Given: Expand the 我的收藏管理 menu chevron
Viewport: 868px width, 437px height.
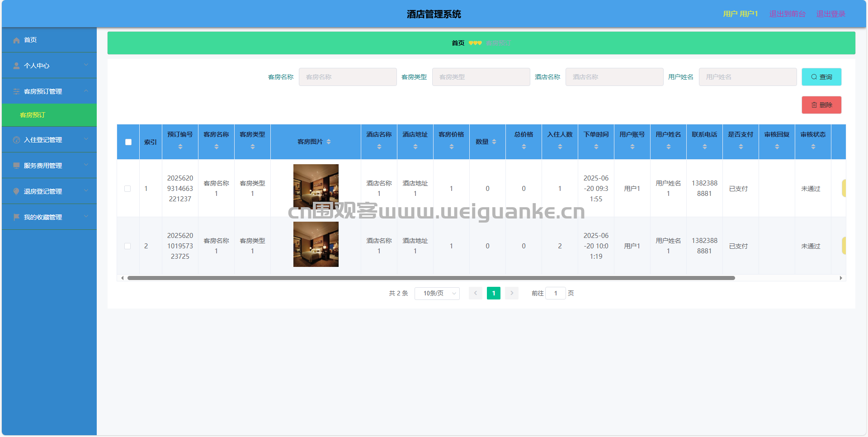Looking at the screenshot, I should 86,217.
